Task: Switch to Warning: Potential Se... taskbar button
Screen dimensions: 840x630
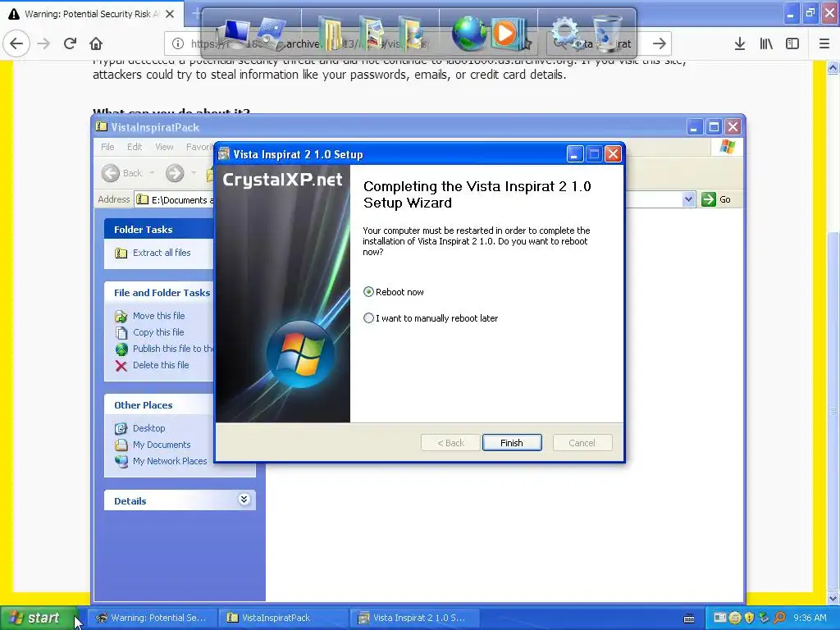Action: 152,618
